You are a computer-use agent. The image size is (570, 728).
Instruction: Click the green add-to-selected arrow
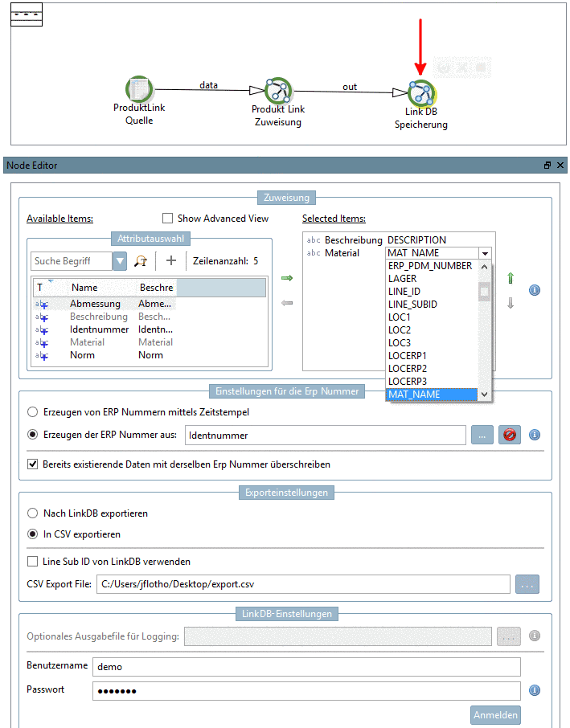pos(287,278)
